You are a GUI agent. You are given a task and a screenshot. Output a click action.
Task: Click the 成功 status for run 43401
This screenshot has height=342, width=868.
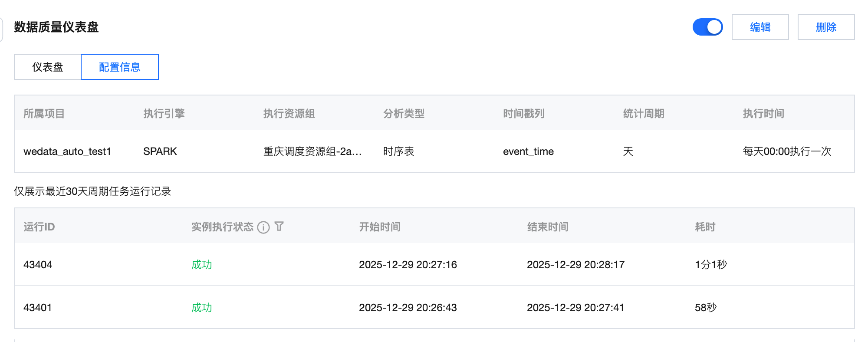point(202,308)
